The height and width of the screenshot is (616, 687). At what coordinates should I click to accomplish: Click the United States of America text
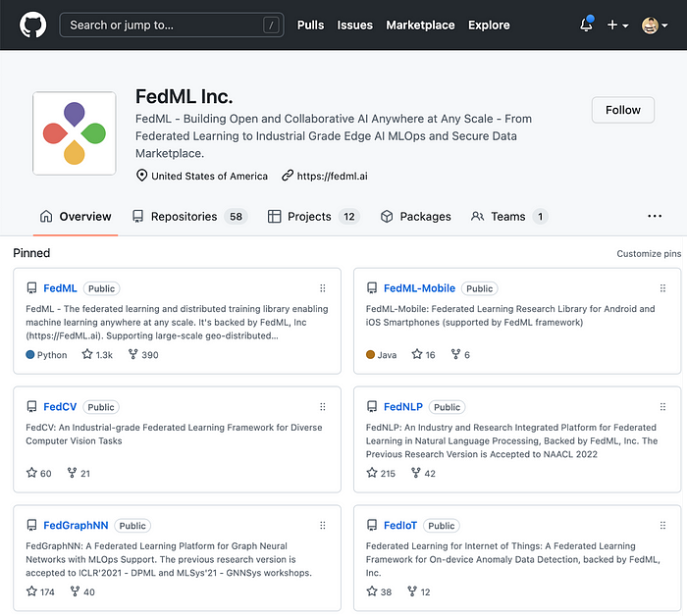(209, 176)
